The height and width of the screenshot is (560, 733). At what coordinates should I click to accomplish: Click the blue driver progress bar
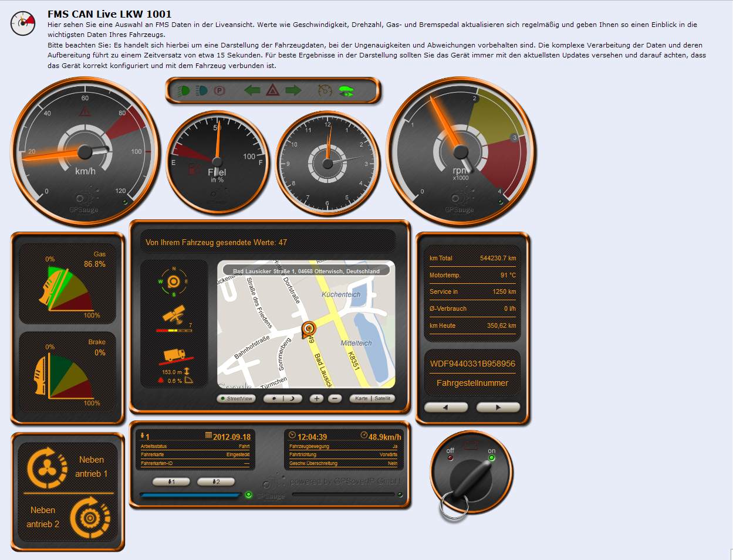click(x=191, y=495)
